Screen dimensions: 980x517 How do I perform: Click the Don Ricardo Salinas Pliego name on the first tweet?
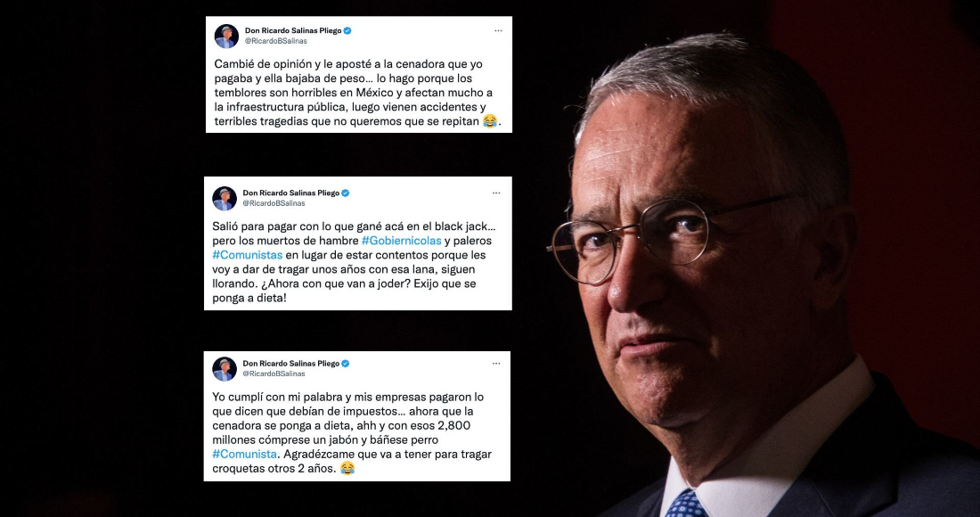[293, 30]
